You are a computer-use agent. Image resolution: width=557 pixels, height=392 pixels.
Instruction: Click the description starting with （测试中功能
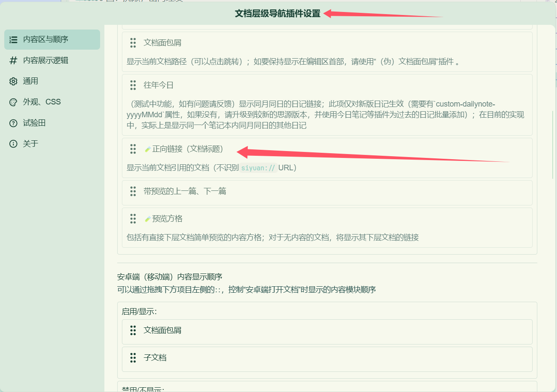coord(326,115)
